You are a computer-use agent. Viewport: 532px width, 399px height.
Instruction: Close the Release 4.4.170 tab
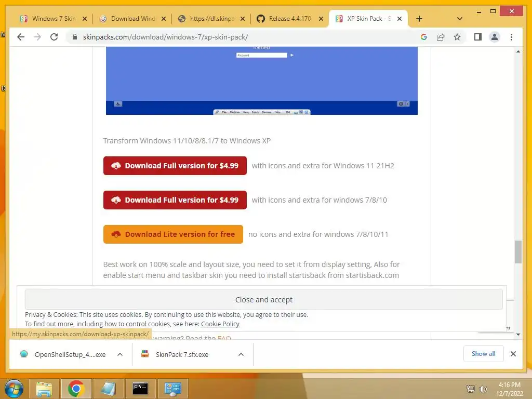click(321, 19)
